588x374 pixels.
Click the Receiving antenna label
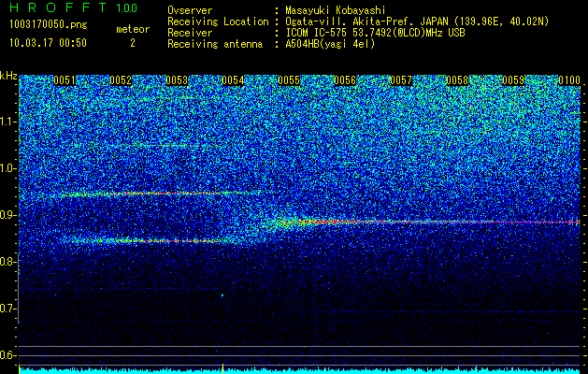pos(215,44)
